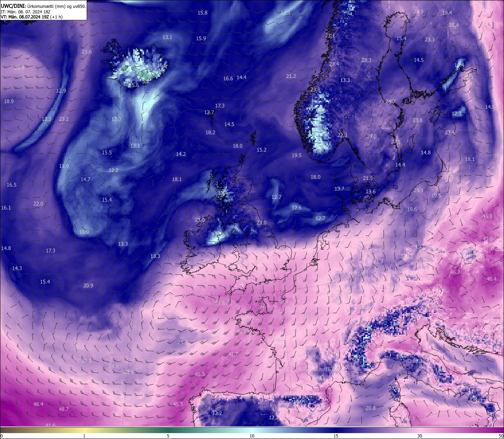Viewport: 504px width, 439px height.
Task: Click the map value '18.9'
Action: 9,102
